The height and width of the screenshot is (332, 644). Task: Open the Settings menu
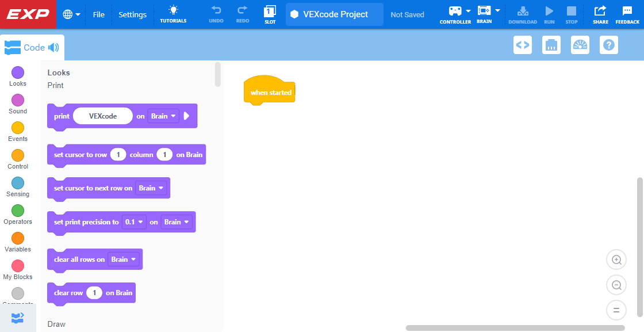(x=132, y=14)
